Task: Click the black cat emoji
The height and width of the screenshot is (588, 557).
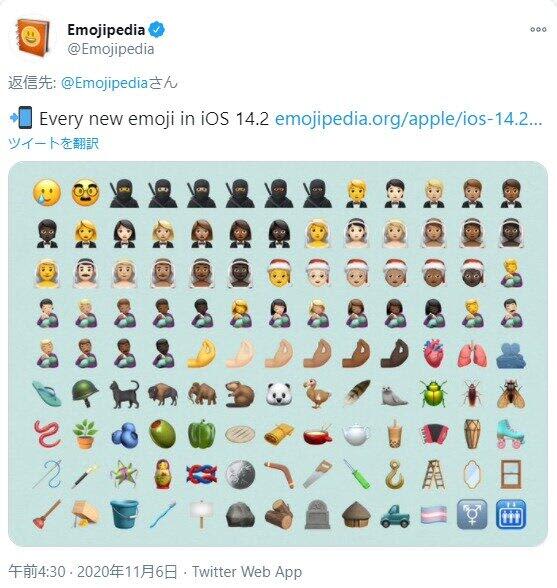Action: (125, 394)
